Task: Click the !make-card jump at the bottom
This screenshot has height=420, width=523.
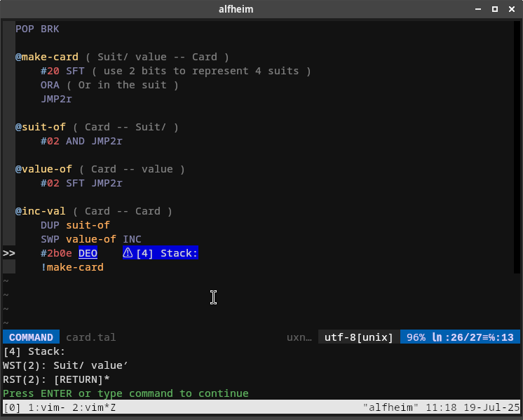Action: (x=72, y=267)
